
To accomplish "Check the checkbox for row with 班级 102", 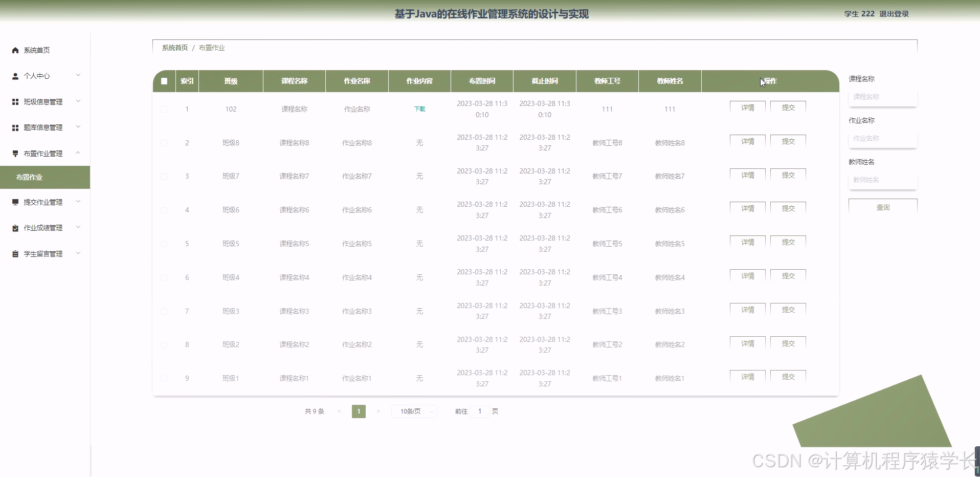I will click(164, 109).
